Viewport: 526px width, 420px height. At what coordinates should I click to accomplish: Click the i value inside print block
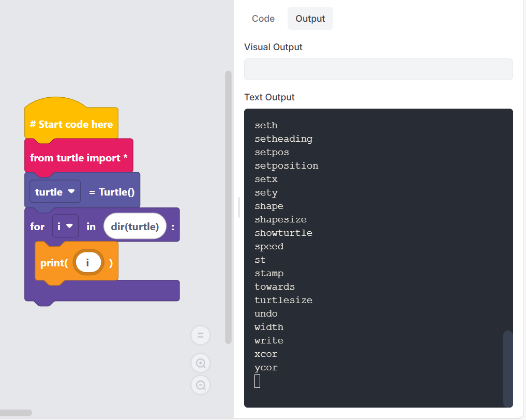[x=87, y=263]
